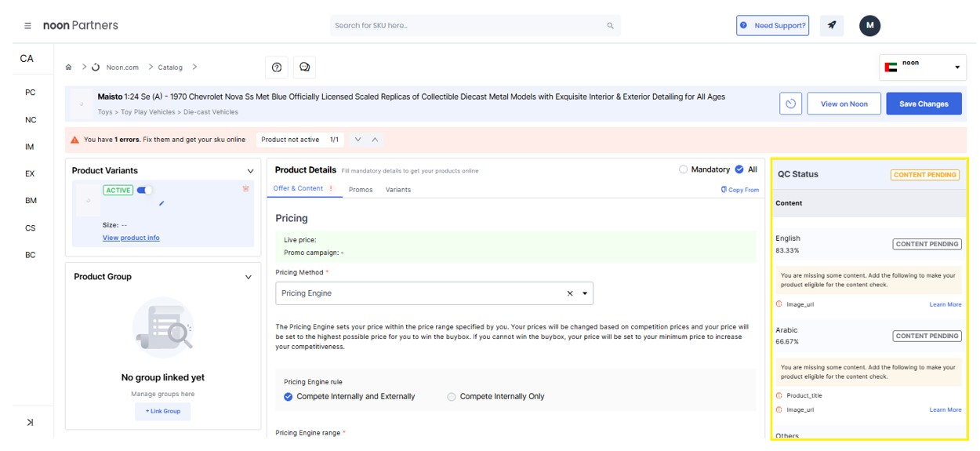Go to previous error with up chevron
The width and height of the screenshot is (980, 451).
(x=375, y=140)
